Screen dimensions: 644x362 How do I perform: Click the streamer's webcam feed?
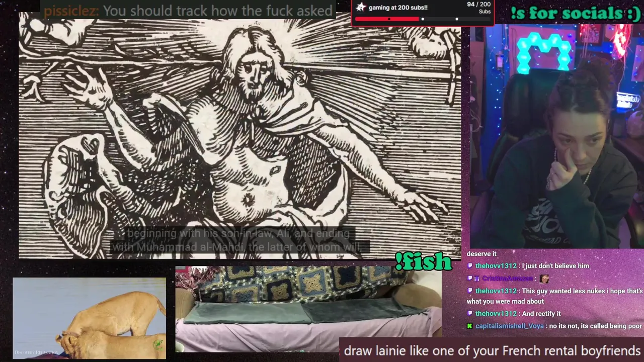tap(557, 137)
